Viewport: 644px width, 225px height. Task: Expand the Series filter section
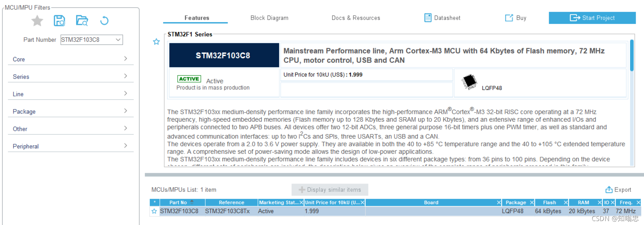coord(71,76)
